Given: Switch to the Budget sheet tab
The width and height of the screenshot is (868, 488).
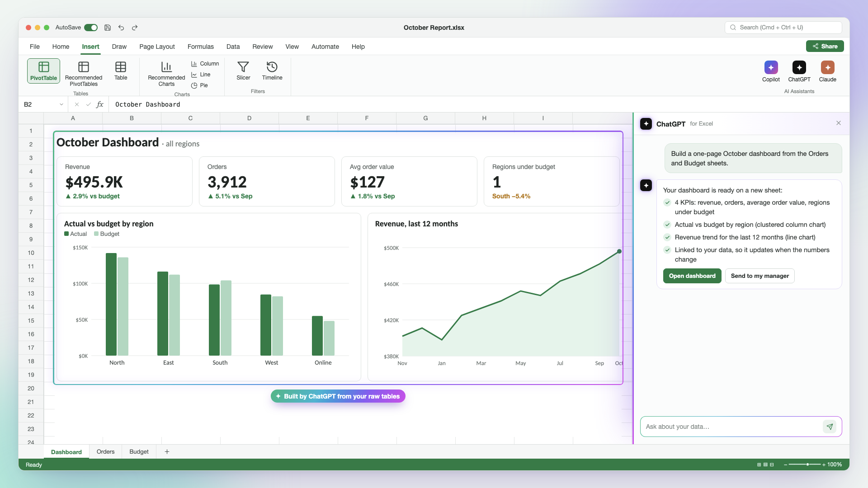Looking at the screenshot, I should click(x=139, y=452).
